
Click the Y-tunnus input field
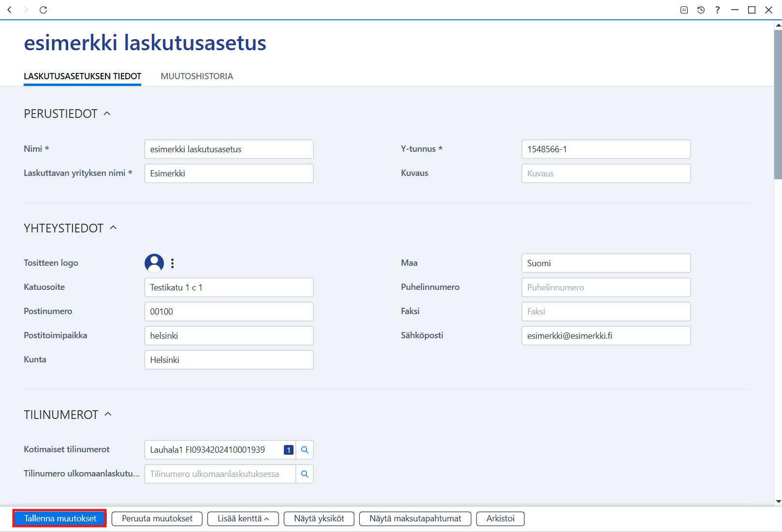click(x=606, y=149)
